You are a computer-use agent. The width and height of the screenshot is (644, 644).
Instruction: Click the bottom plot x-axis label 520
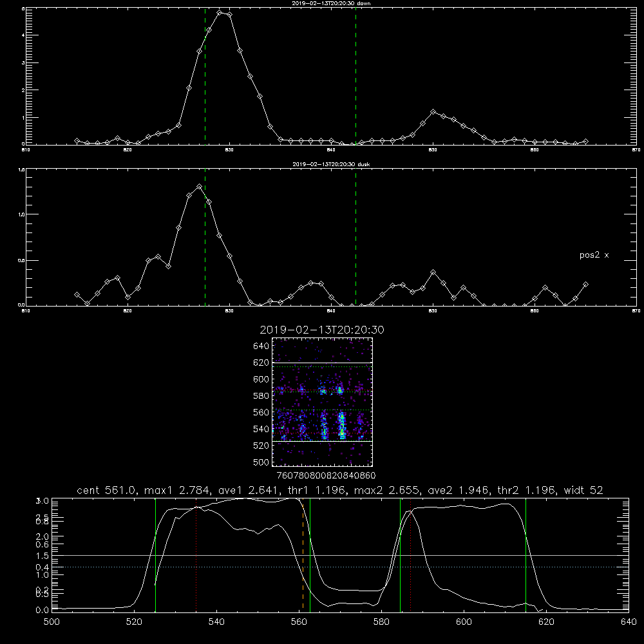click(134, 622)
